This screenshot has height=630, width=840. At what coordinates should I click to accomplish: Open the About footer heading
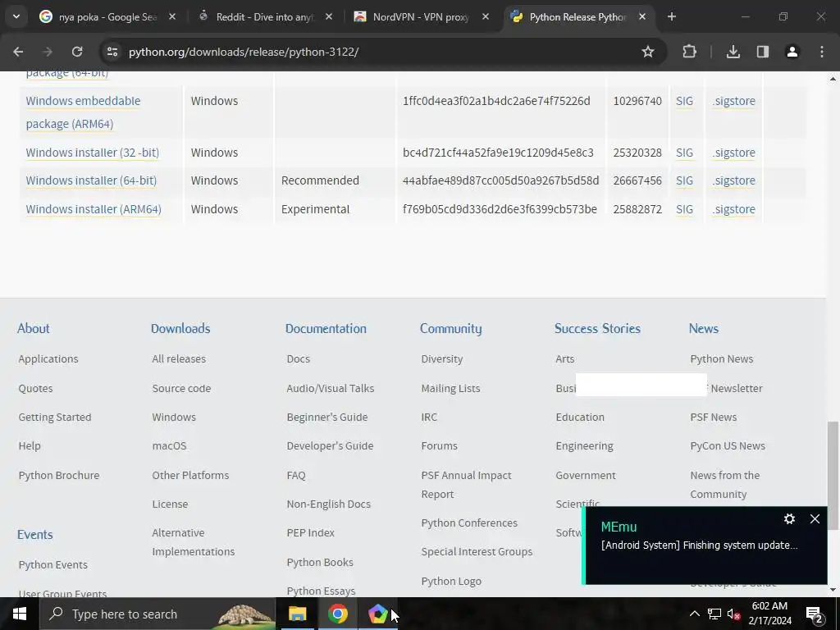click(x=33, y=328)
